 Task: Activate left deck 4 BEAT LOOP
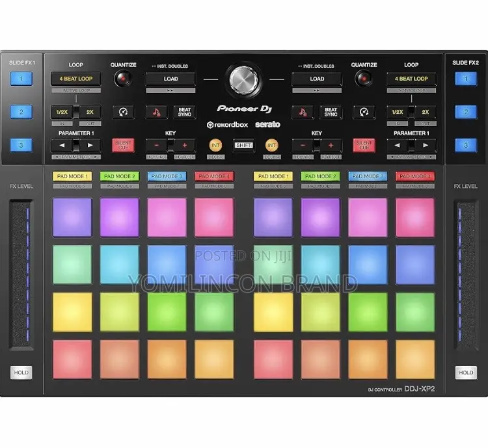point(76,79)
